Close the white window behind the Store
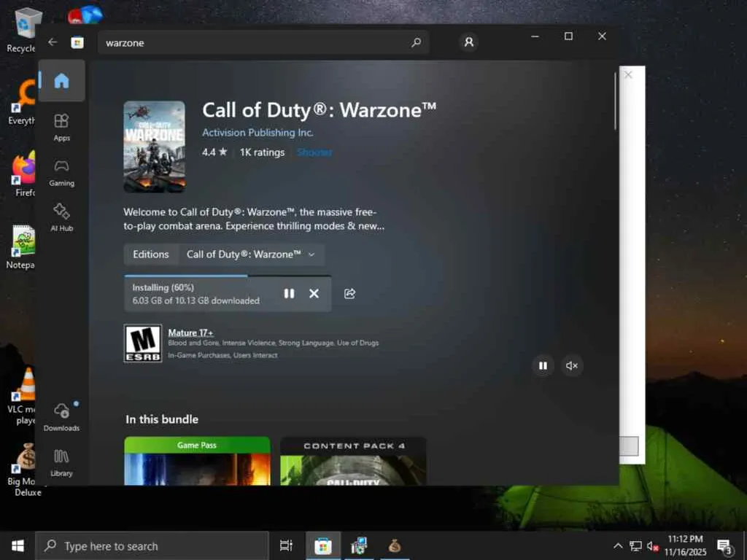Viewport: 747px width, 560px height. [628, 75]
